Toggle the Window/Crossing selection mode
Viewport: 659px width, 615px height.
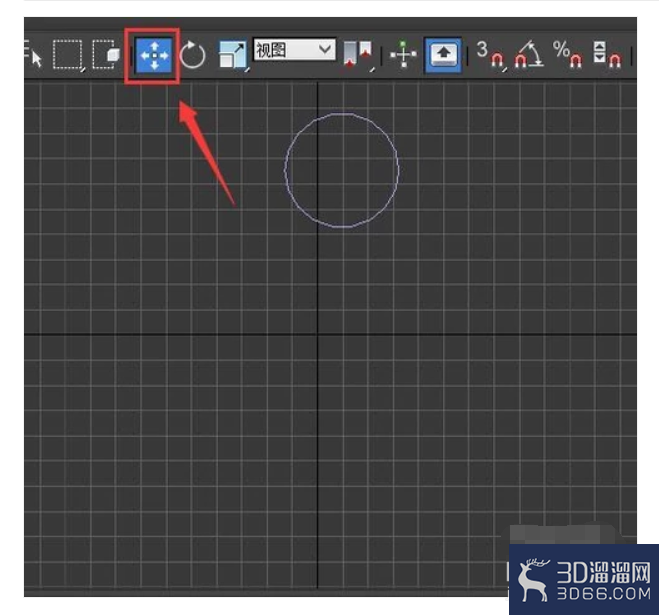coord(105,55)
